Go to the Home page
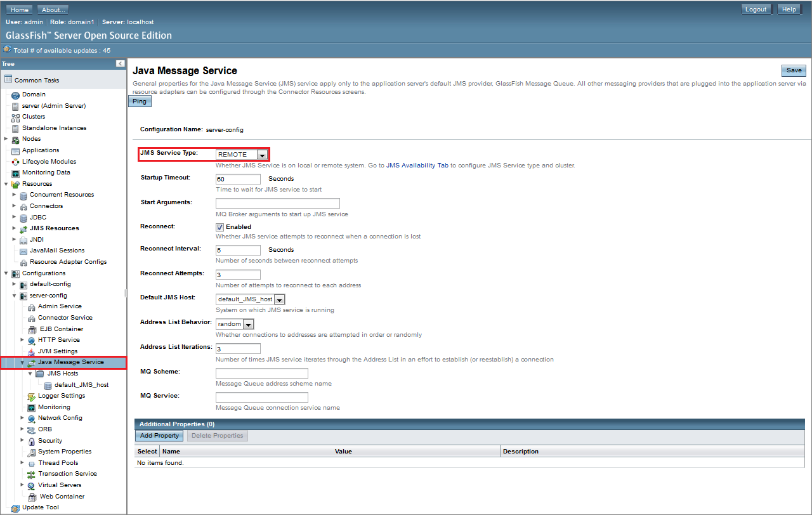Screen dimensions: 812x515 coord(20,10)
